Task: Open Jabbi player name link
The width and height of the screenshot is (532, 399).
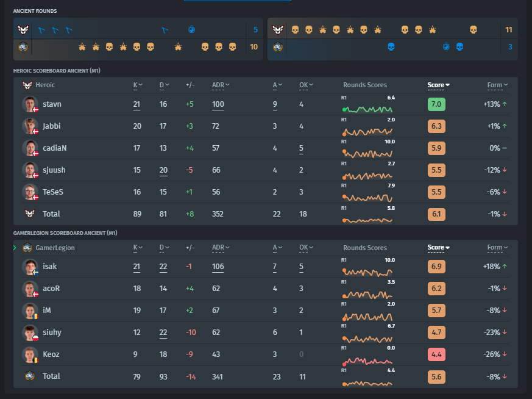Action: pos(52,126)
